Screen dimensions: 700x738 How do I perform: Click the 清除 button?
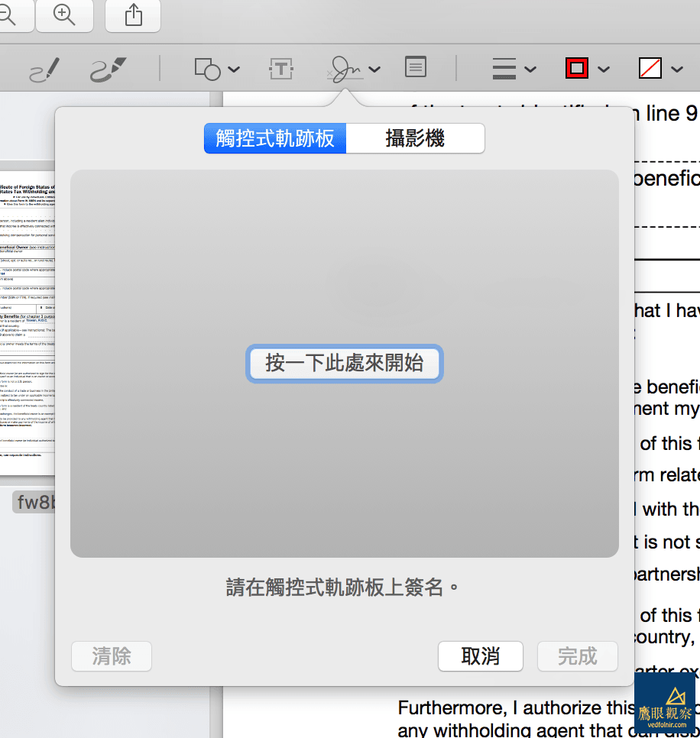pyautogui.click(x=112, y=656)
